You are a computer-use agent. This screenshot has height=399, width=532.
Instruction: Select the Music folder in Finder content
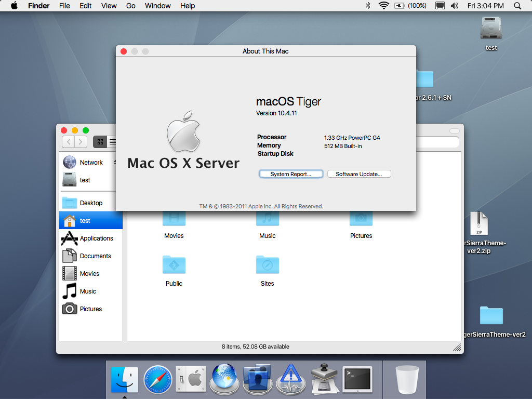point(268,224)
